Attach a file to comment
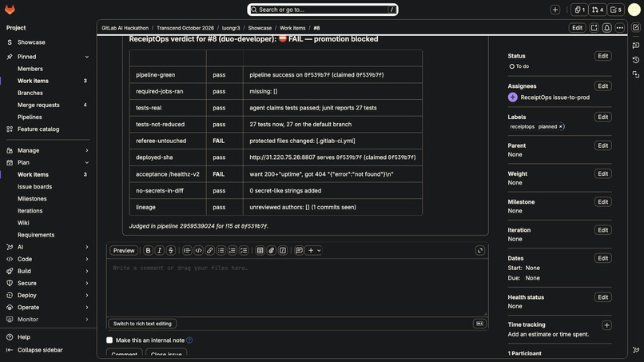Image resolution: width=644 pixels, height=362 pixels. pos(272,250)
